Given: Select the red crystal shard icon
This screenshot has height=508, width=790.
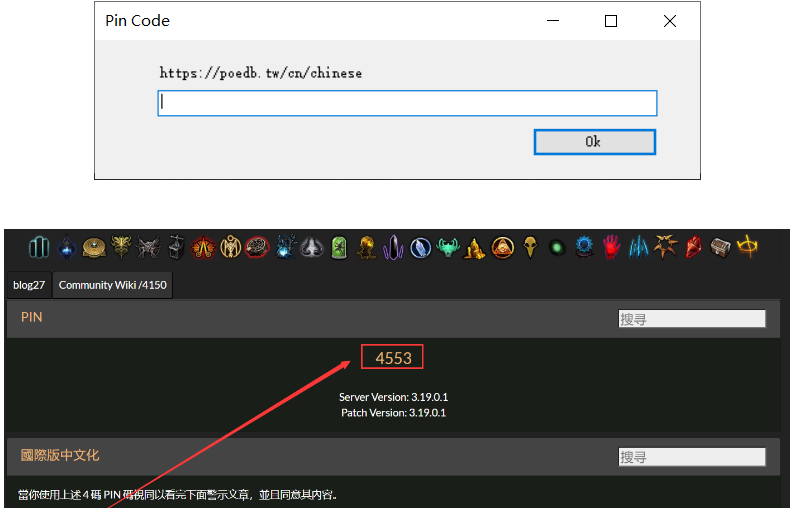Looking at the screenshot, I should [x=692, y=247].
